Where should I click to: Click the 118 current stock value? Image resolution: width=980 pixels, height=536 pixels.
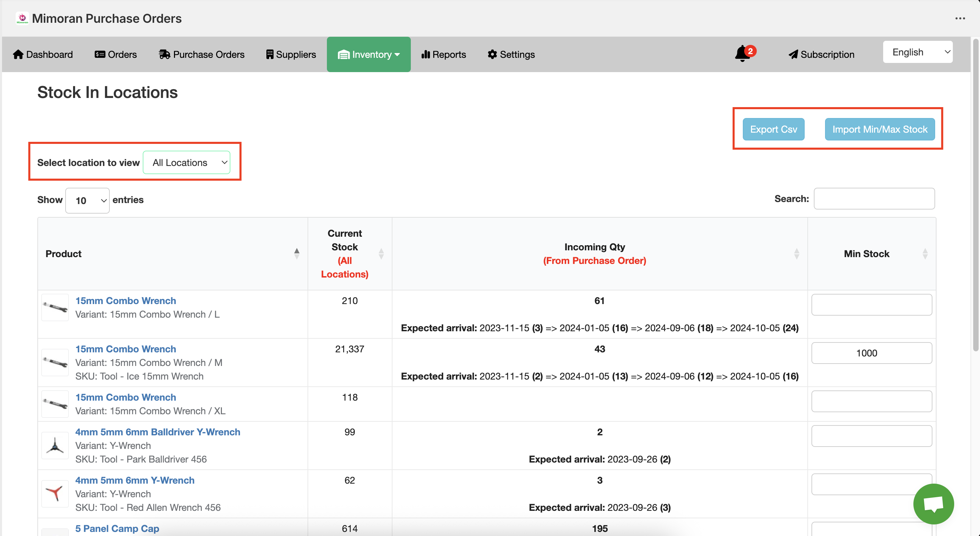350,398
